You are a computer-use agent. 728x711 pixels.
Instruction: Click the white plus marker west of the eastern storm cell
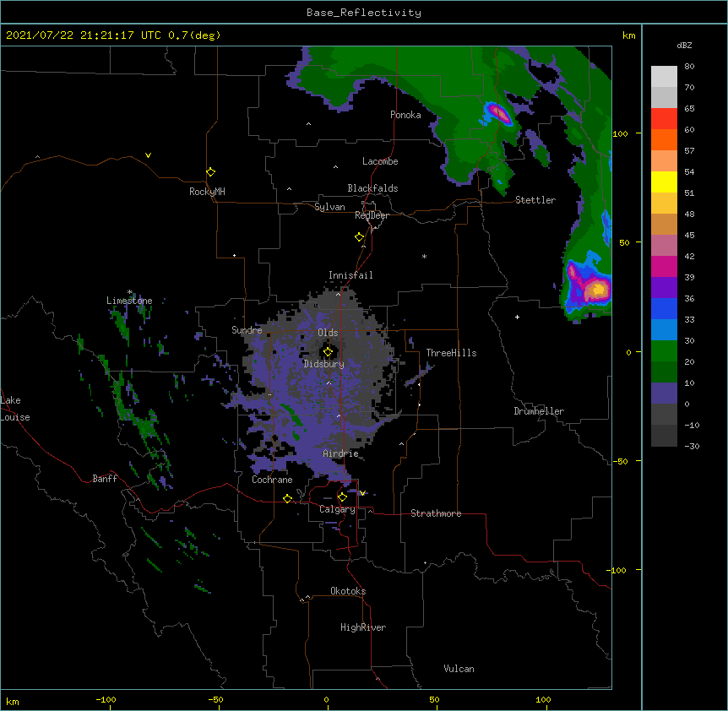pos(517,317)
